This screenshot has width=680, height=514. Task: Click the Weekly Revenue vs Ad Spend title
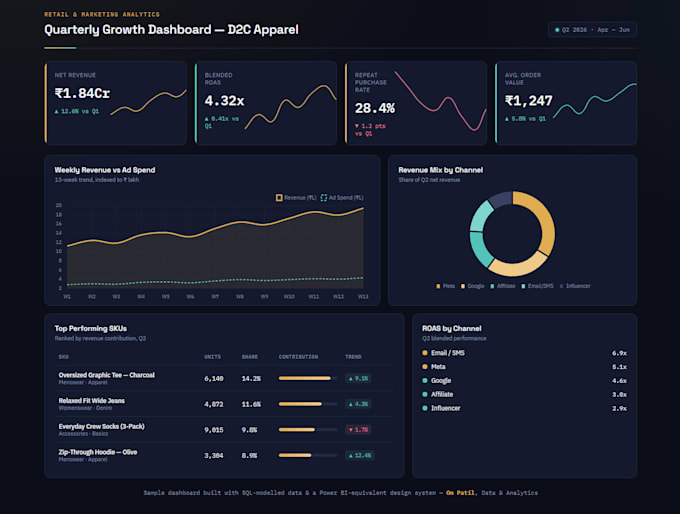(x=105, y=170)
